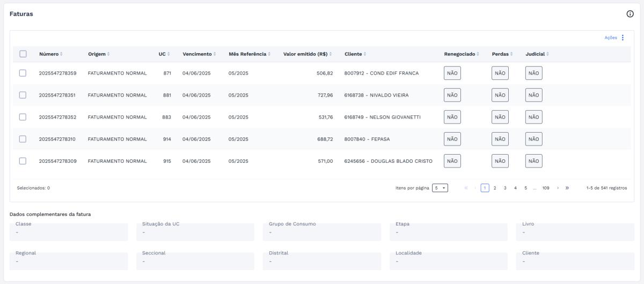This screenshot has width=644, height=284.
Task: Go to page 5
Action: point(525,188)
